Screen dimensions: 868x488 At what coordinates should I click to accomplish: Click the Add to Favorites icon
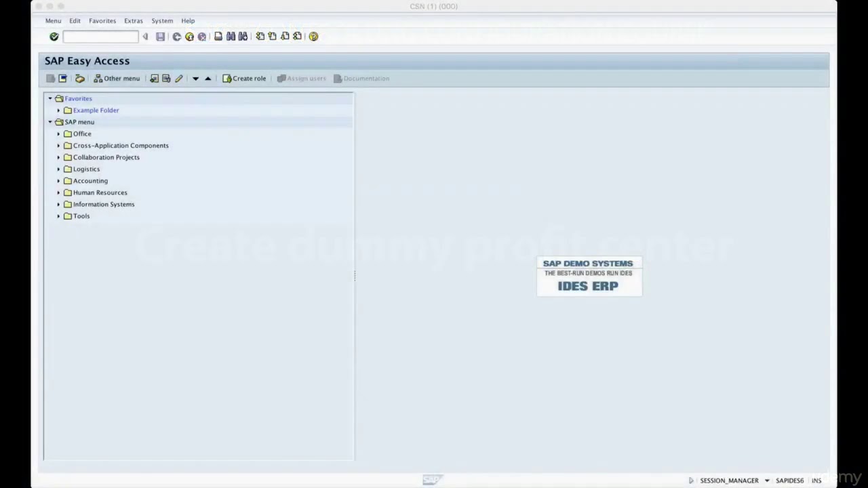pyautogui.click(x=154, y=79)
